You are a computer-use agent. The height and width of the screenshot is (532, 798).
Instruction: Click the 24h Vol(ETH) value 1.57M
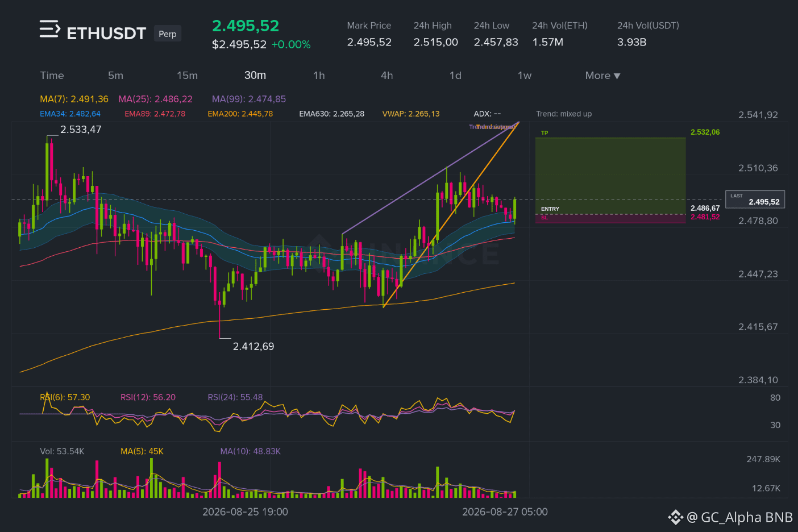coord(548,42)
